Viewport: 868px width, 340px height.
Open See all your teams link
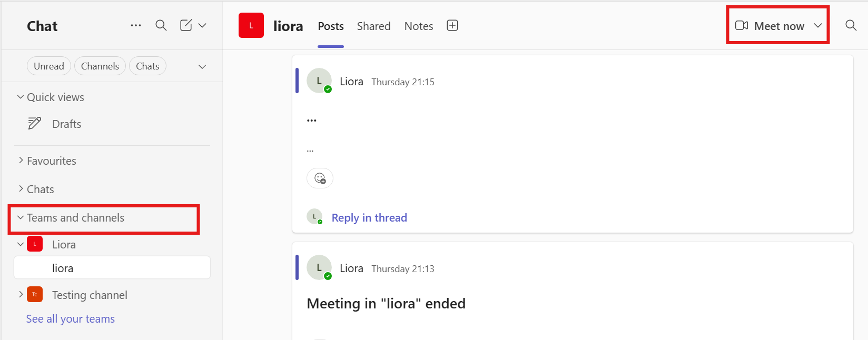71,319
